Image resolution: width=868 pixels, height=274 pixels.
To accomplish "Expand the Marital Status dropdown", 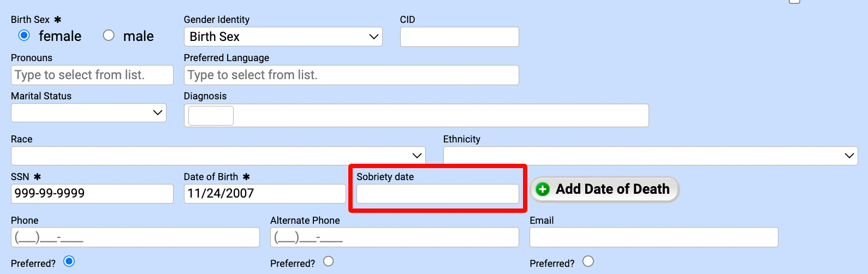I will [88, 113].
